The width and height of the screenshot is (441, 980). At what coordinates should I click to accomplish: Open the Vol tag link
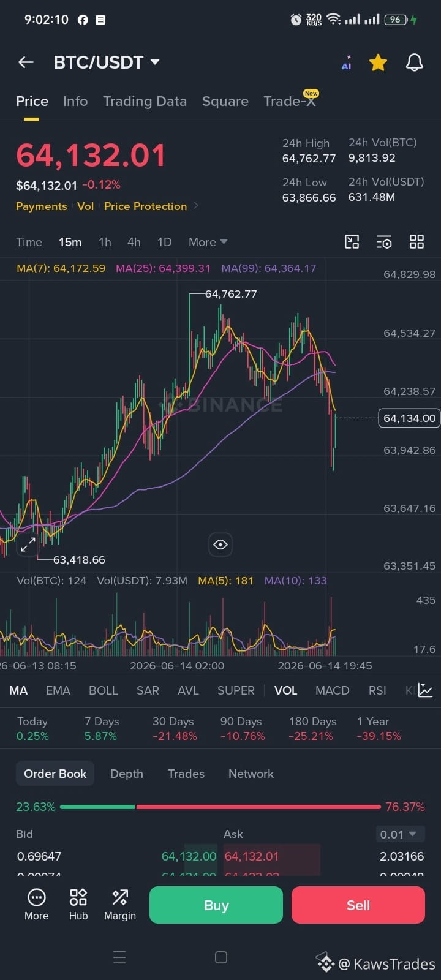point(86,206)
